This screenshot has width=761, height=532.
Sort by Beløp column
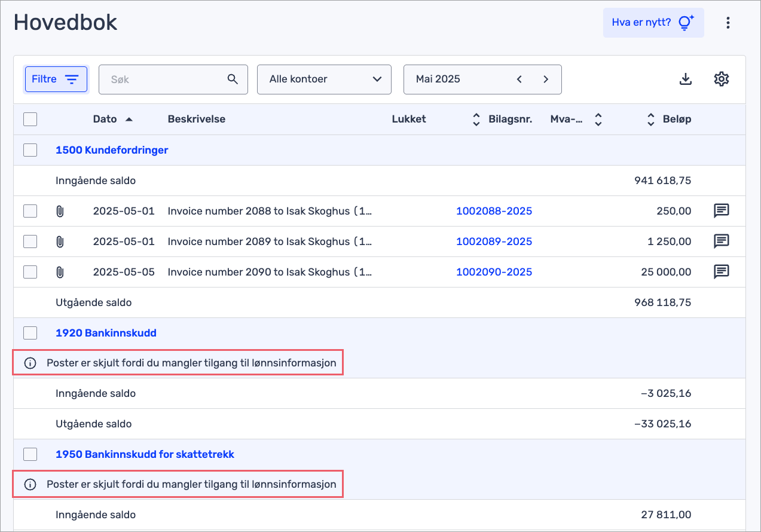click(668, 119)
